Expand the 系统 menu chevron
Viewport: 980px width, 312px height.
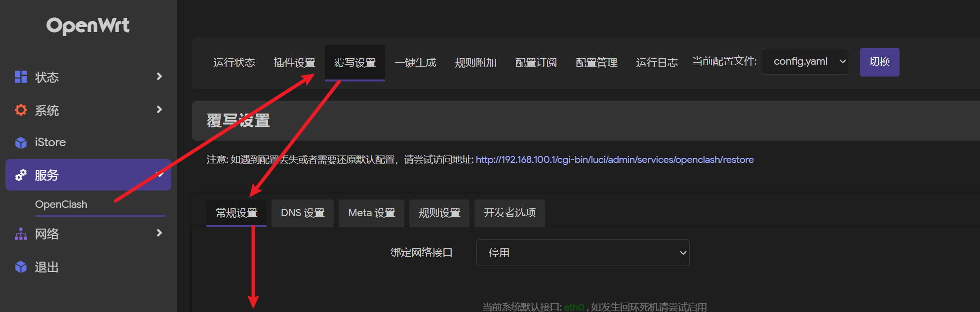coord(159,110)
